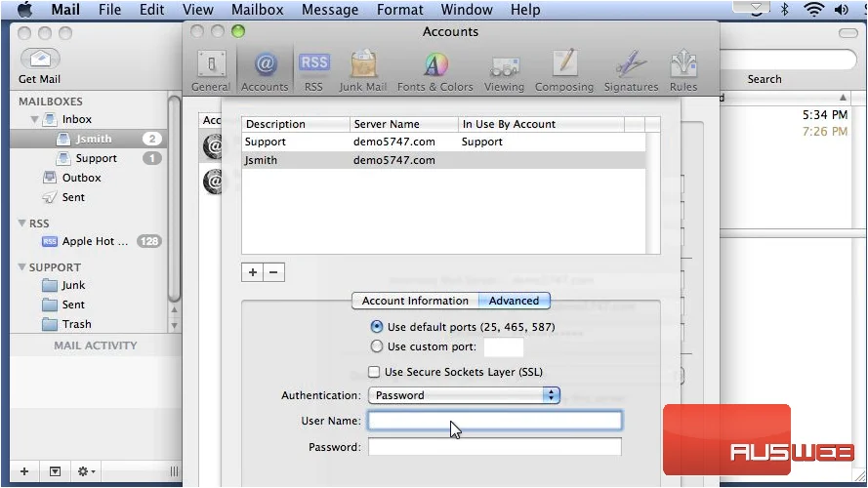Image resolution: width=868 pixels, height=488 pixels.
Task: Select Use default ports radio button
Action: click(x=377, y=326)
